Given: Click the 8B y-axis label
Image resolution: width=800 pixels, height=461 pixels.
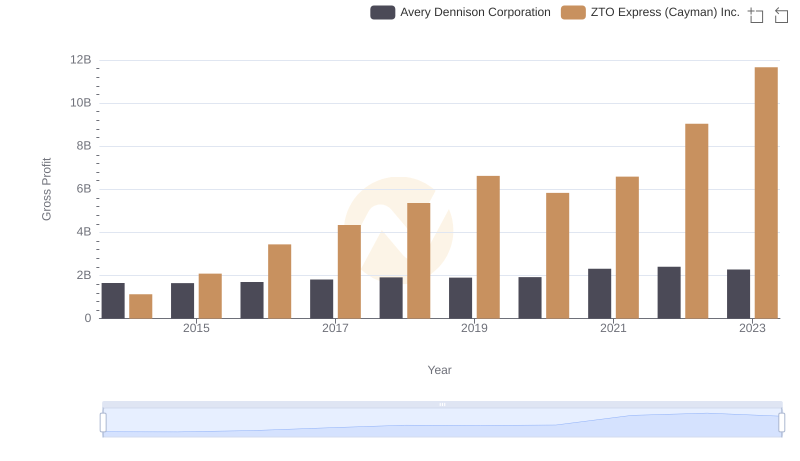Looking at the screenshot, I should coord(84,146).
